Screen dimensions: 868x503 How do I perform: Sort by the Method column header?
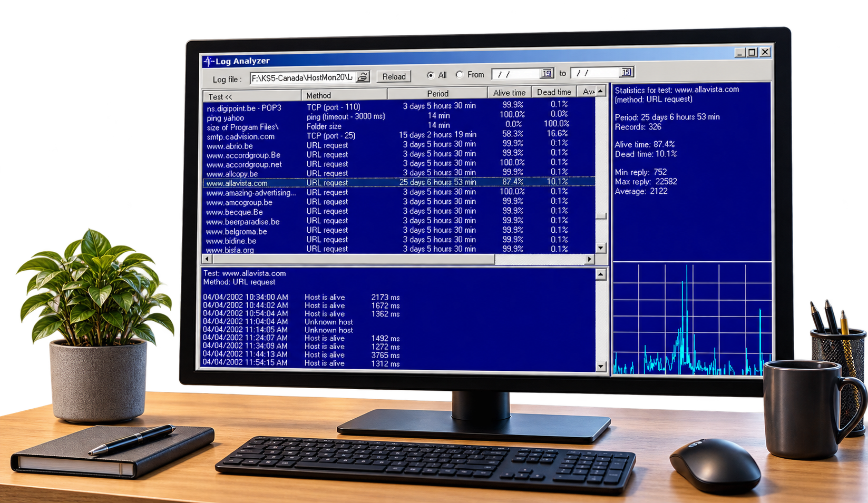click(344, 95)
